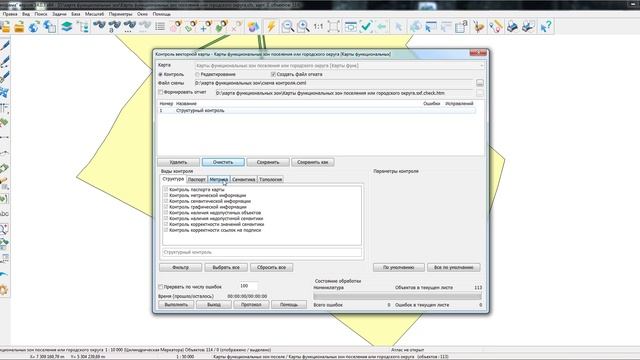This screenshot has height=360, width=640.
Task: Click the Все по умолчанию button
Action: click(454, 268)
